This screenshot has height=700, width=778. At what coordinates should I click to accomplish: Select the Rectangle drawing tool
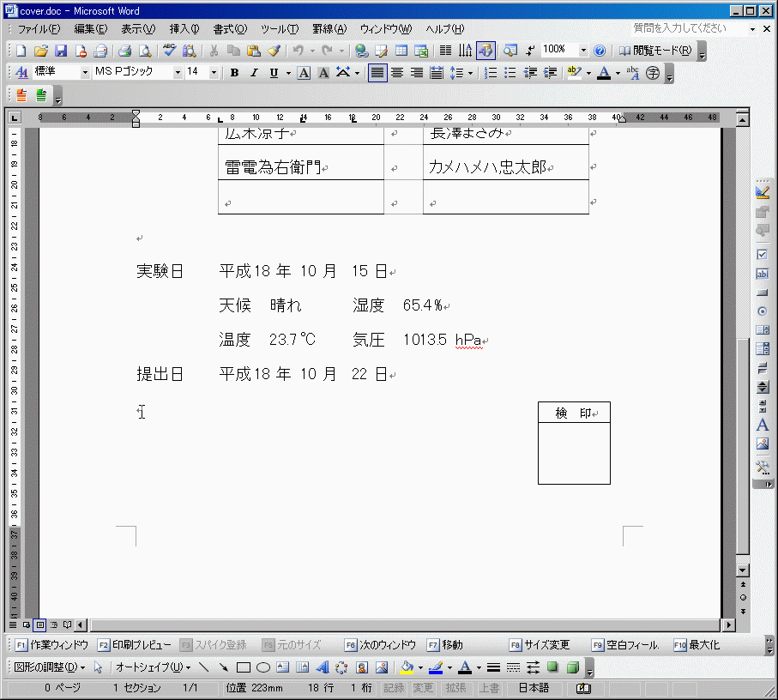pyautogui.click(x=243, y=667)
